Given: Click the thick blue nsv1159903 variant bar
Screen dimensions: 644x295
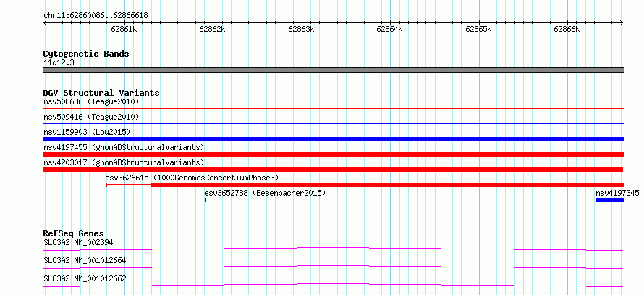Looking at the screenshot, I should tap(333, 139).
